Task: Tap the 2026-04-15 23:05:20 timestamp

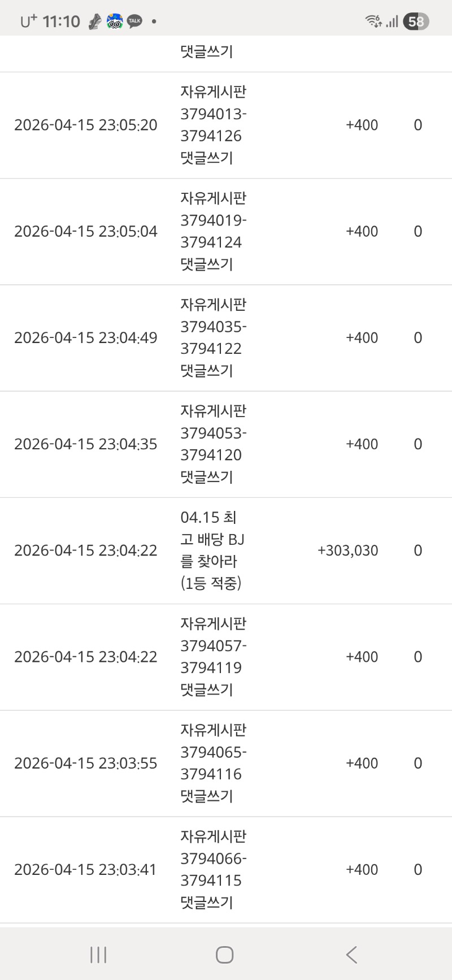Action: 86,125
